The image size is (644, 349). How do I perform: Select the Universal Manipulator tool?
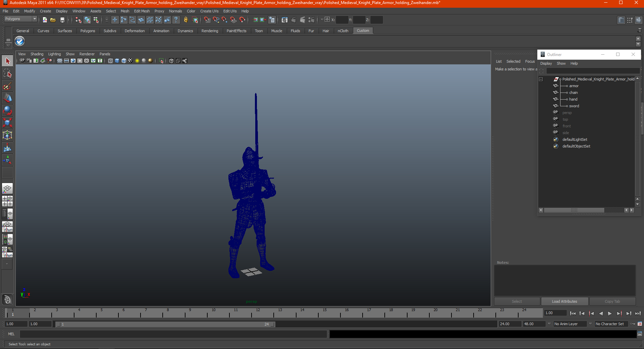pyautogui.click(x=7, y=135)
